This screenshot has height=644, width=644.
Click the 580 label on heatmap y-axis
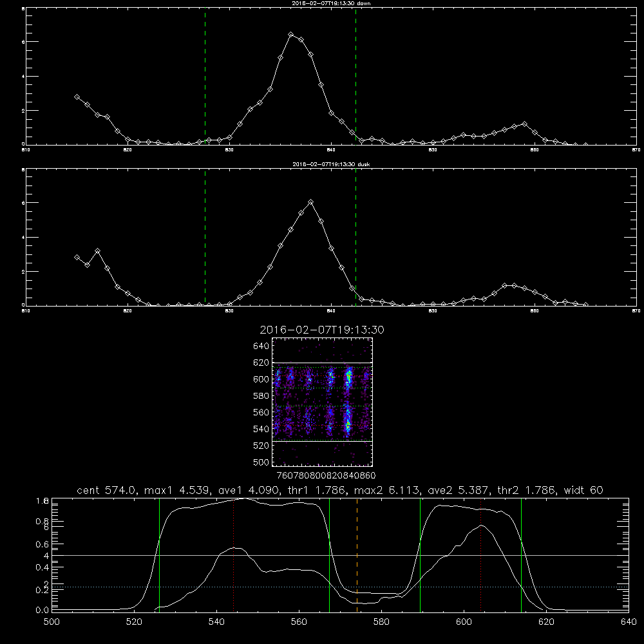(261, 395)
